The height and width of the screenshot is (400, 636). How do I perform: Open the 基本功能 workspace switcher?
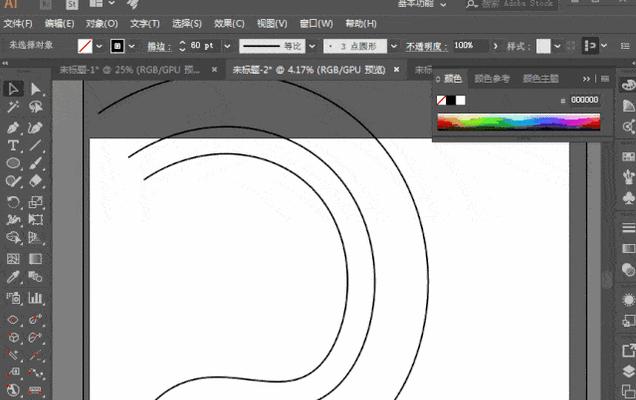pos(422,4)
